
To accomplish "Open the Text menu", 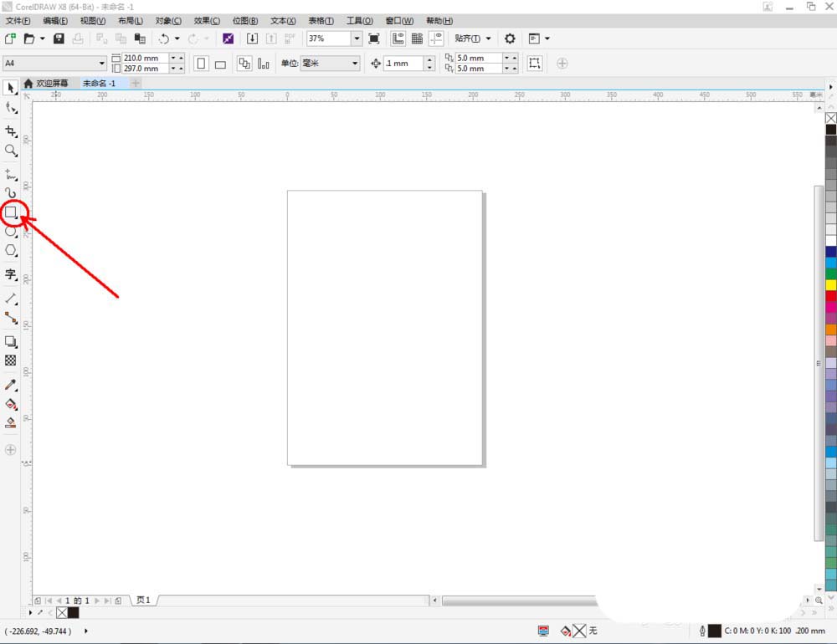I will [x=283, y=21].
